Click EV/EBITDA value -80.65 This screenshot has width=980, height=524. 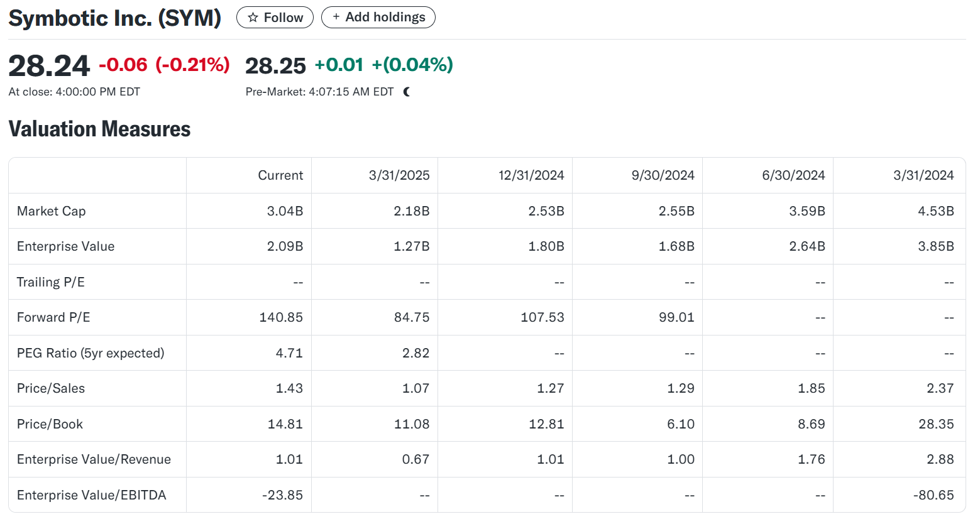[933, 495]
